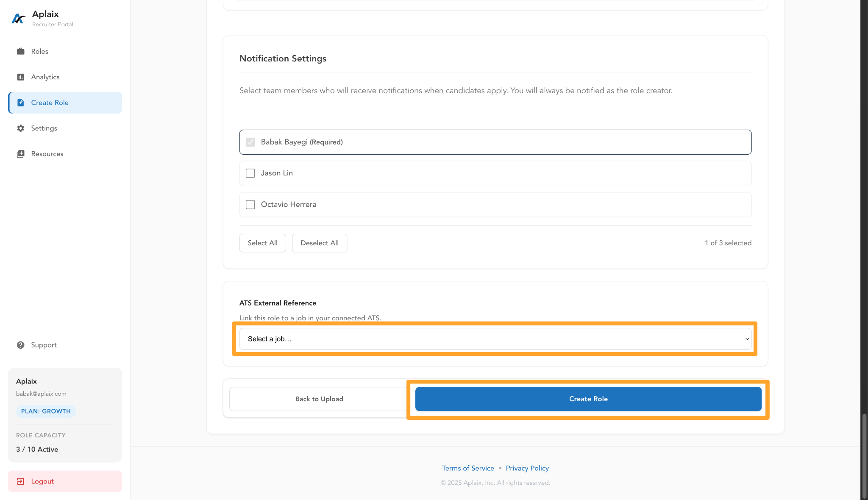Click the copyright notice text

pos(495,483)
